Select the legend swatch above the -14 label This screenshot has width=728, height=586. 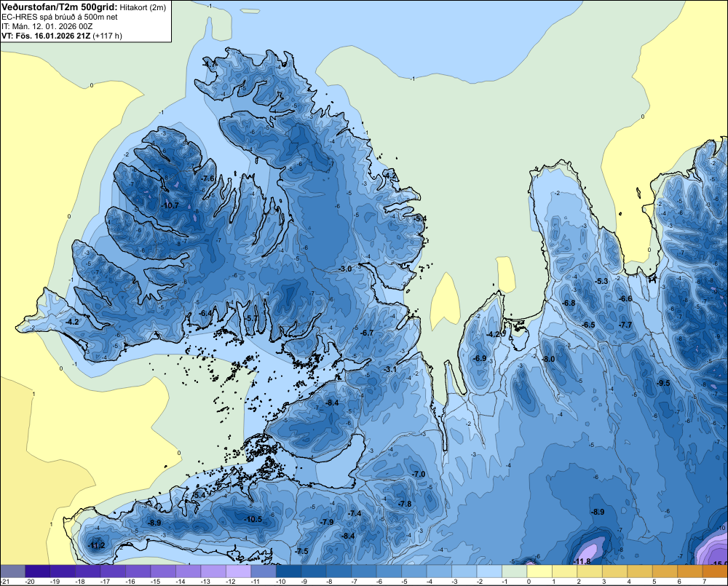click(x=188, y=571)
